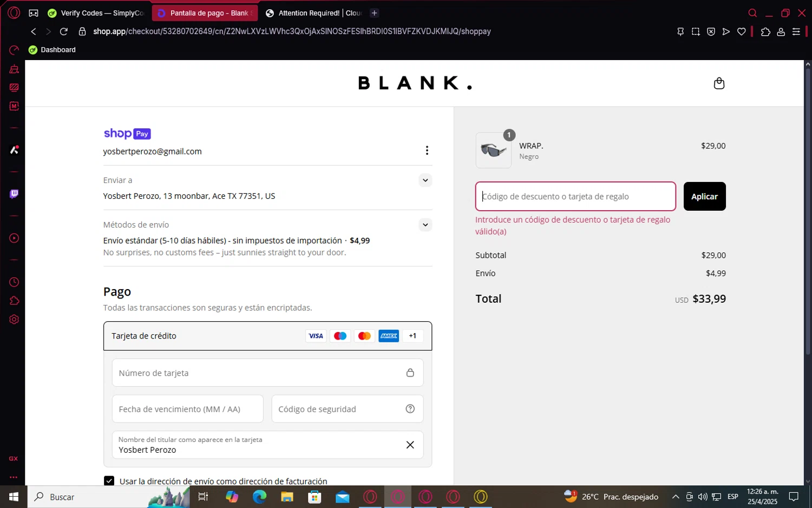The width and height of the screenshot is (812, 508).
Task: Open the Opera main menu logo
Action: click(x=14, y=12)
